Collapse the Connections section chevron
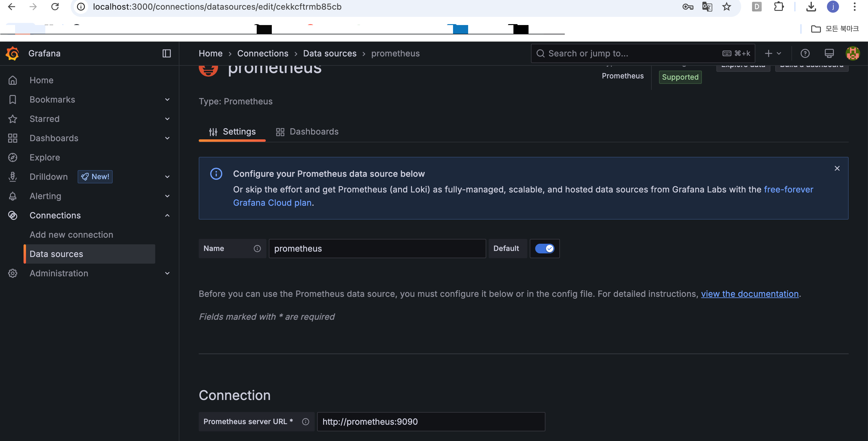868x441 pixels. (x=167, y=215)
